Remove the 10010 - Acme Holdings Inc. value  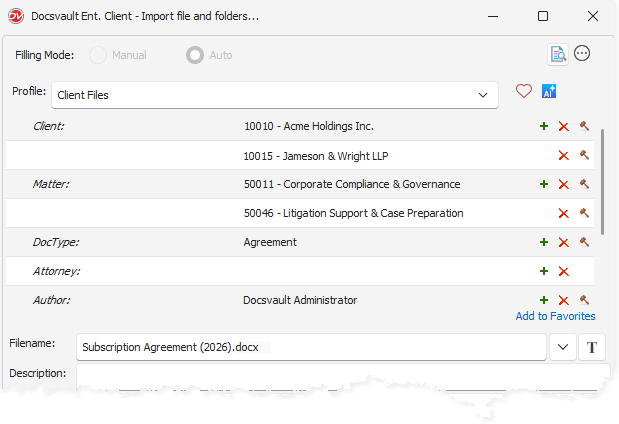[x=563, y=127]
